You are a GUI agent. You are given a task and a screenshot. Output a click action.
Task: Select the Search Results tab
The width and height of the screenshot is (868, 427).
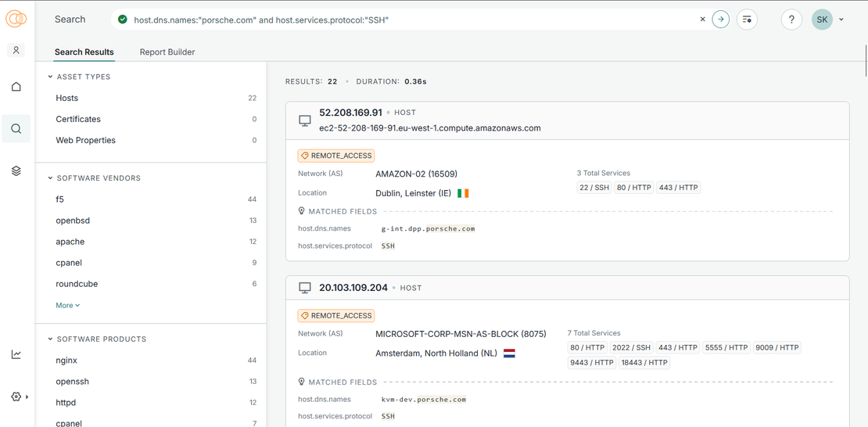84,52
